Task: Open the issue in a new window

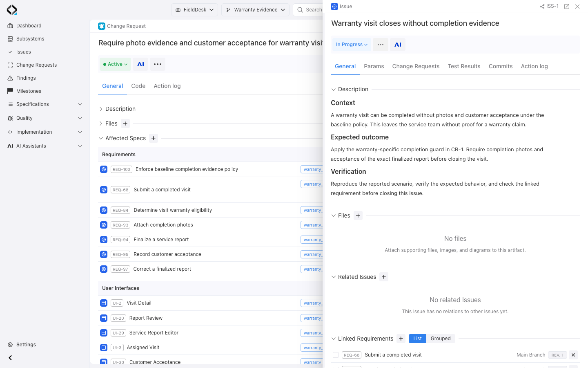Action: pyautogui.click(x=567, y=7)
